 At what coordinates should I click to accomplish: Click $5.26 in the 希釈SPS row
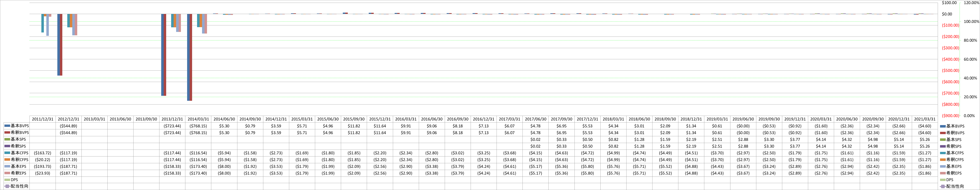pyautogui.click(x=924, y=146)
